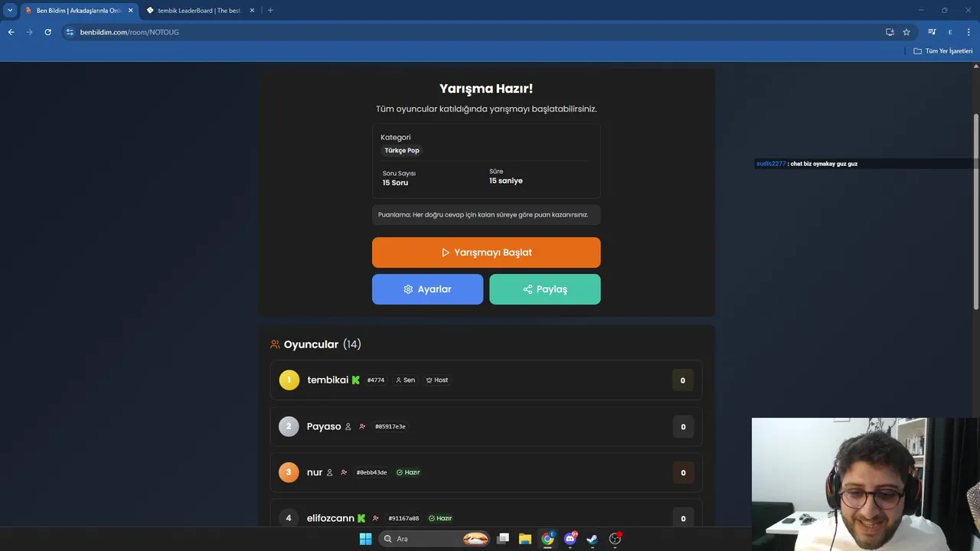Close the Ben Bildim tab
Screen dimensions: 980x551
click(130, 11)
